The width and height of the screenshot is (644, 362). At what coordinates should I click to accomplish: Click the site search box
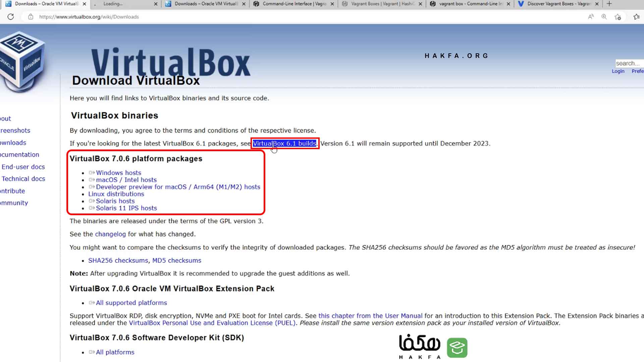(629, 63)
